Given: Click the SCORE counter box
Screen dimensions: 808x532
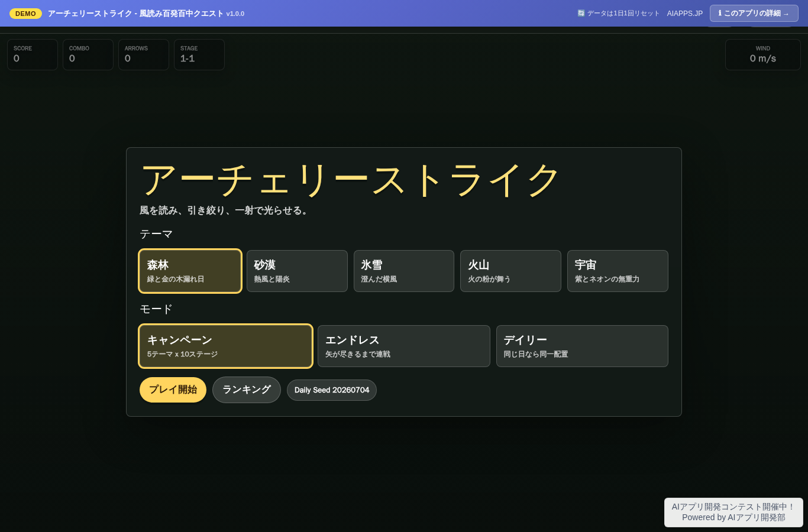Looking at the screenshot, I should [x=33, y=54].
